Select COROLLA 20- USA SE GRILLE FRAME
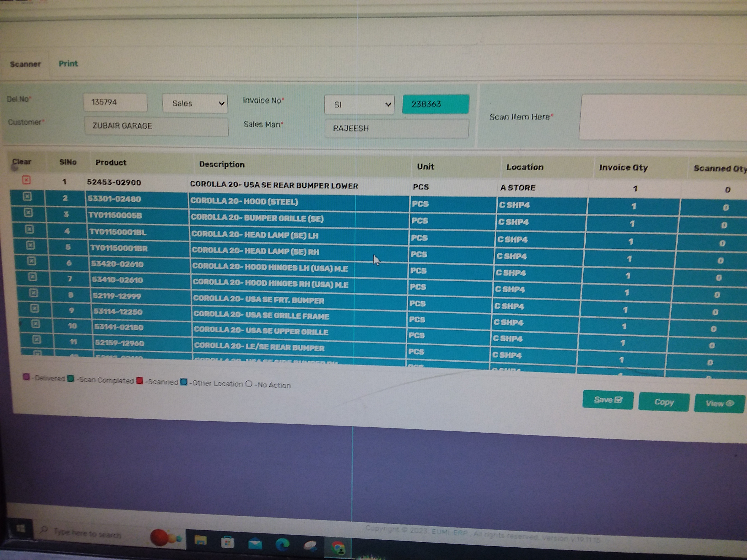 [x=261, y=315]
